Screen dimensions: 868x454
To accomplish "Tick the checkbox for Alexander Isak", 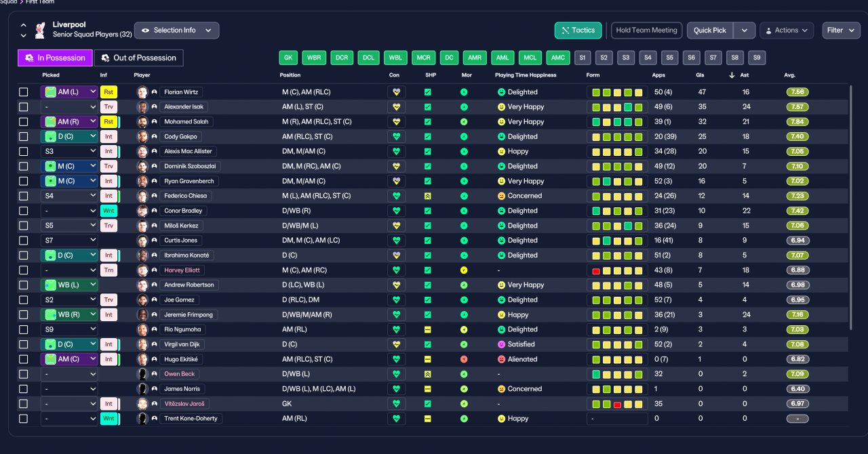I will (24, 107).
